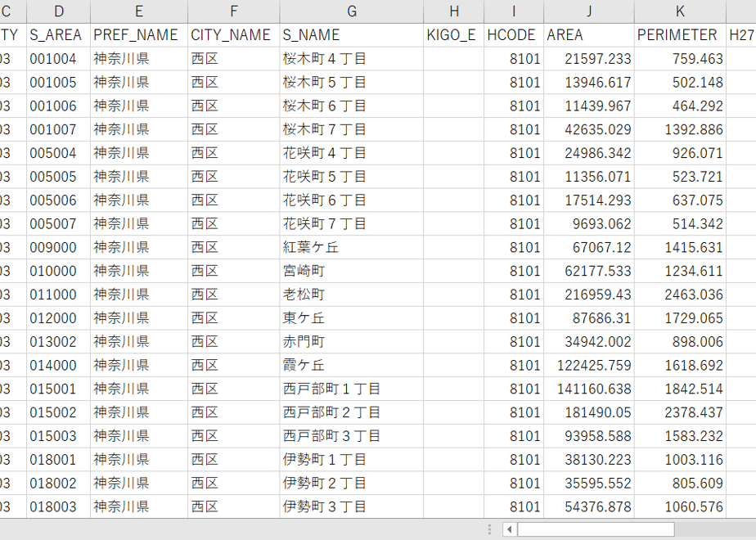Select PERIMETER value 1003.116
The image size is (756, 540).
coord(680,460)
